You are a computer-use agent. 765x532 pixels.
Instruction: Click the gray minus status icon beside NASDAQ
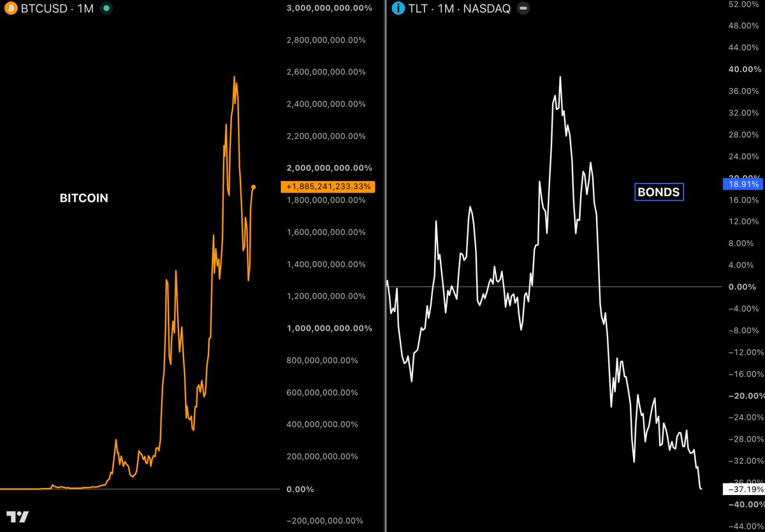[x=522, y=9]
